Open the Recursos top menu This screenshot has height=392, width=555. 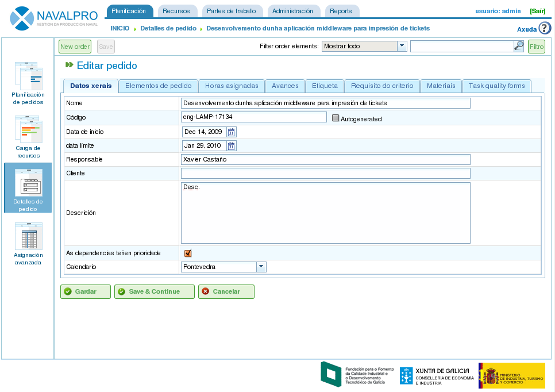click(x=176, y=11)
